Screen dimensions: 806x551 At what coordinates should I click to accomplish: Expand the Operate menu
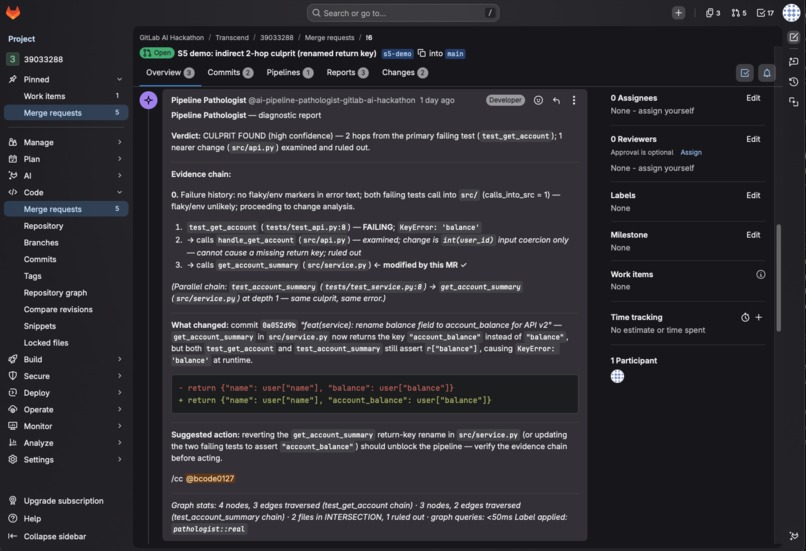click(x=66, y=409)
